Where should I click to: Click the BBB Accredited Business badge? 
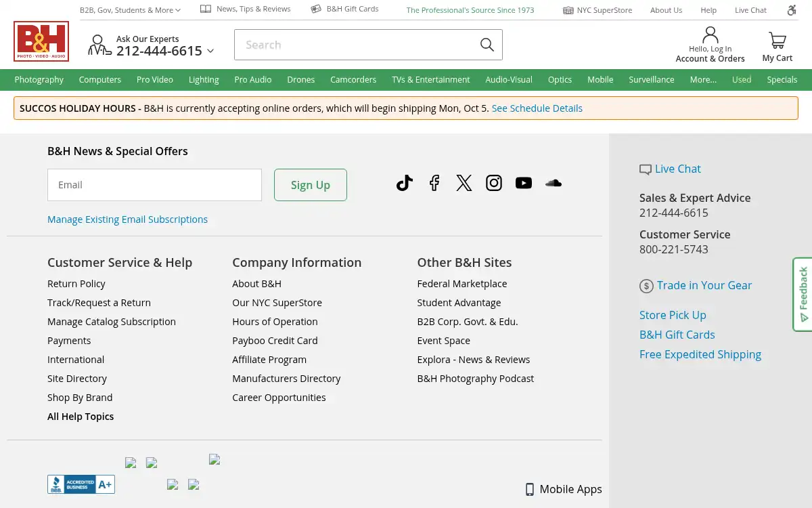click(x=81, y=484)
